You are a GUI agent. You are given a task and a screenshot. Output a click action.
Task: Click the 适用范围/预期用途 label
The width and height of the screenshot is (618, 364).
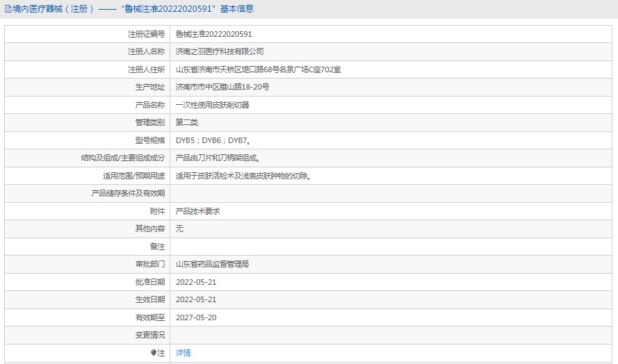coord(134,176)
